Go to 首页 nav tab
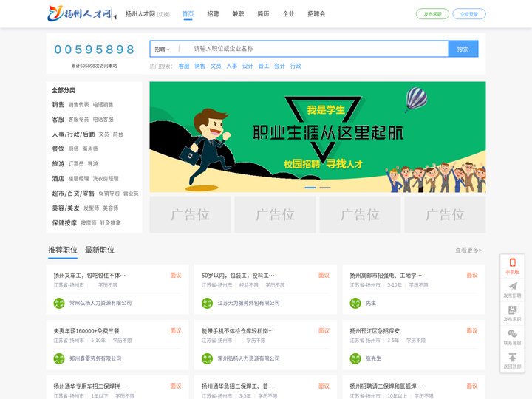The height and width of the screenshot is (399, 532). [188, 14]
